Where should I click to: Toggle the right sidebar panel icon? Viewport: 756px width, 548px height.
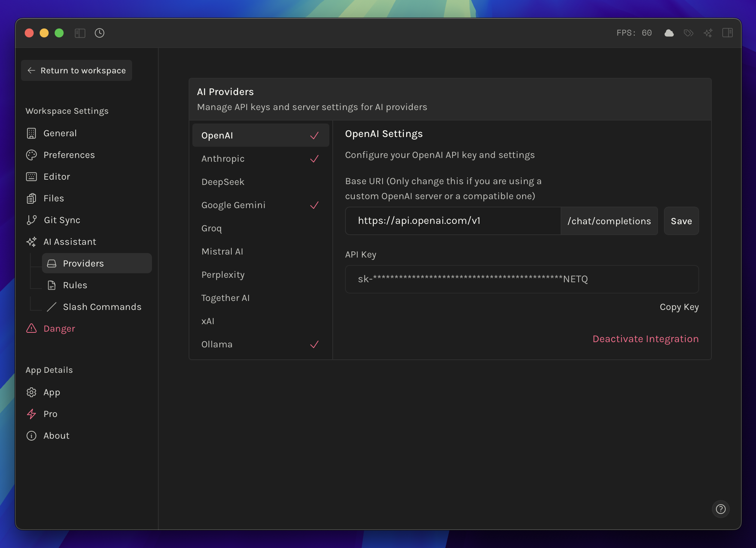[x=728, y=33]
